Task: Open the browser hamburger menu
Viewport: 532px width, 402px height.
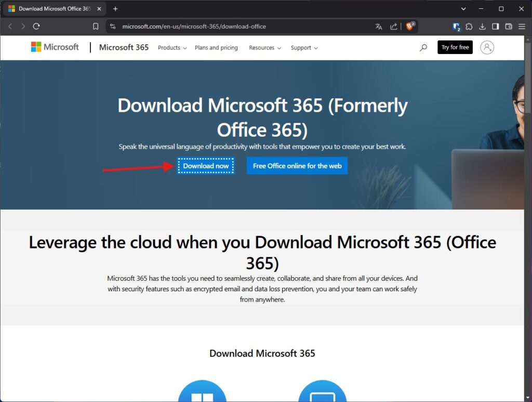Action: (522, 27)
